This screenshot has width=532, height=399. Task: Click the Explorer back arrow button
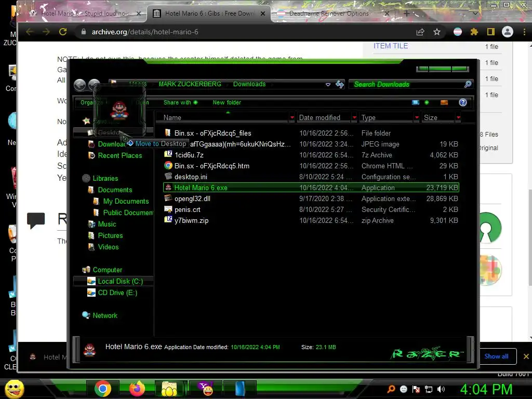(x=79, y=85)
